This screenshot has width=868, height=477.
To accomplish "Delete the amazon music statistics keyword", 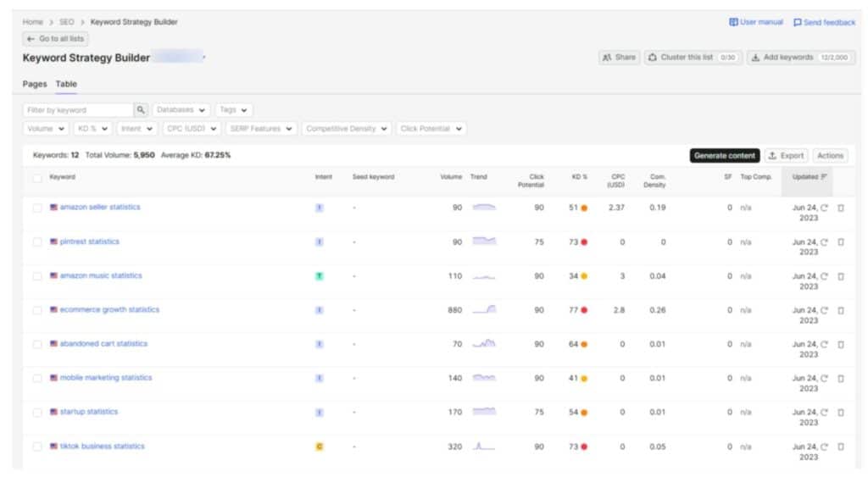I will [841, 276].
